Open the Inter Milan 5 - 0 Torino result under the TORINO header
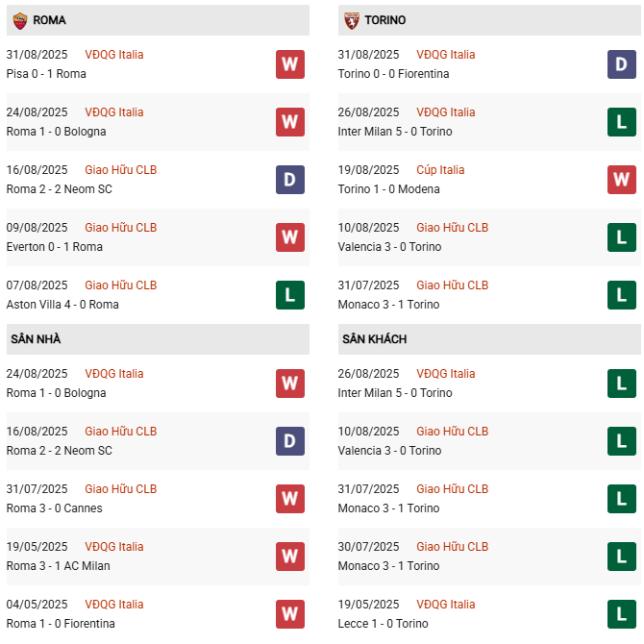This screenshot has width=644, height=644. click(395, 132)
